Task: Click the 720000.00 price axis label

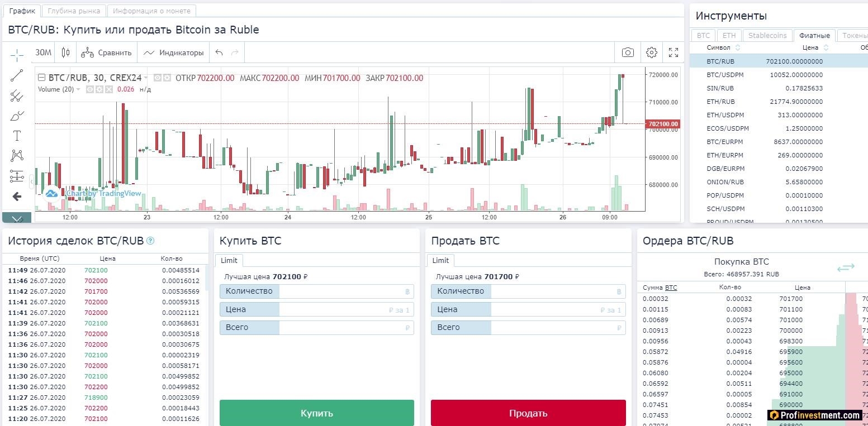Action: tap(663, 74)
